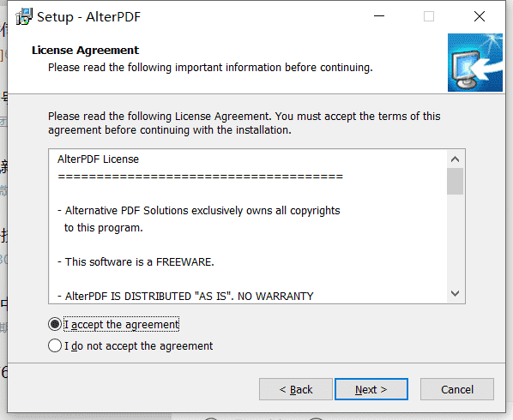
Task: Continue installation with the Next button
Action: coord(371,389)
